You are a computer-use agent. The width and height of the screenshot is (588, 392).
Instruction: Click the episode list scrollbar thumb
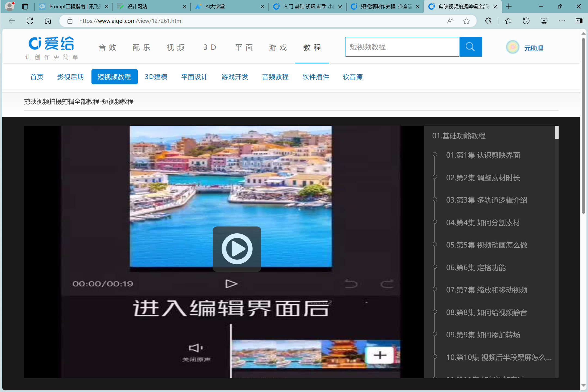(557, 132)
